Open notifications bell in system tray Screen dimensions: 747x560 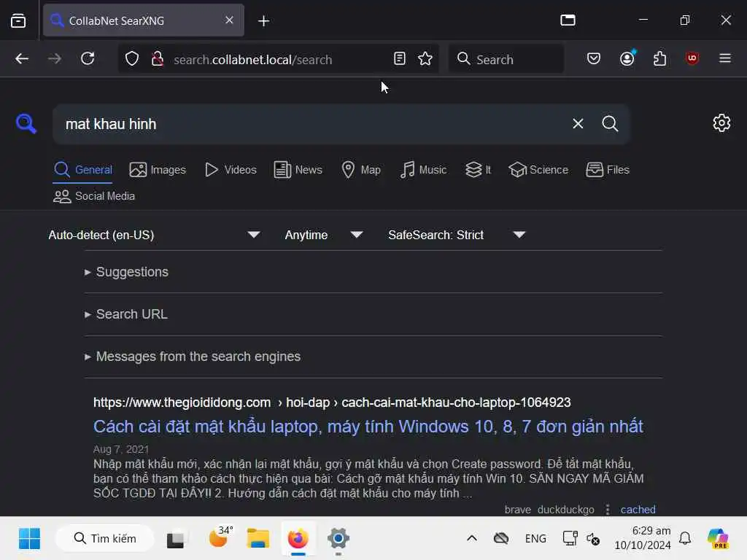[685, 539]
